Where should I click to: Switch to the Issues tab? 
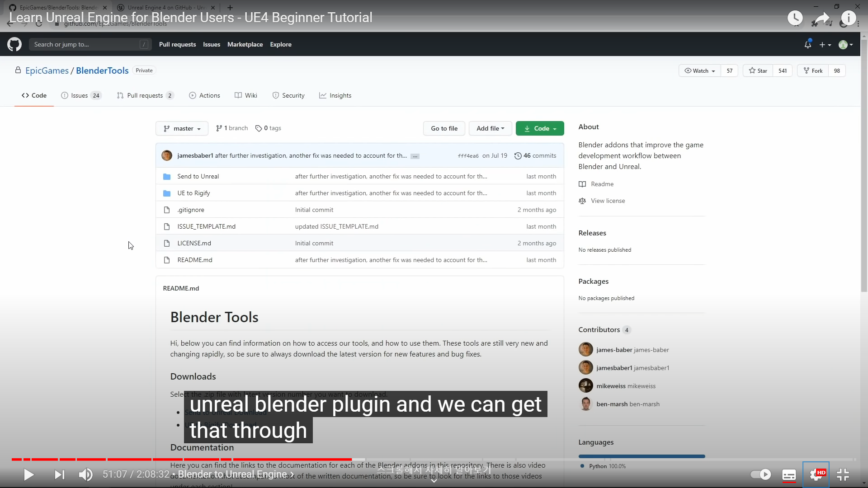pos(80,95)
